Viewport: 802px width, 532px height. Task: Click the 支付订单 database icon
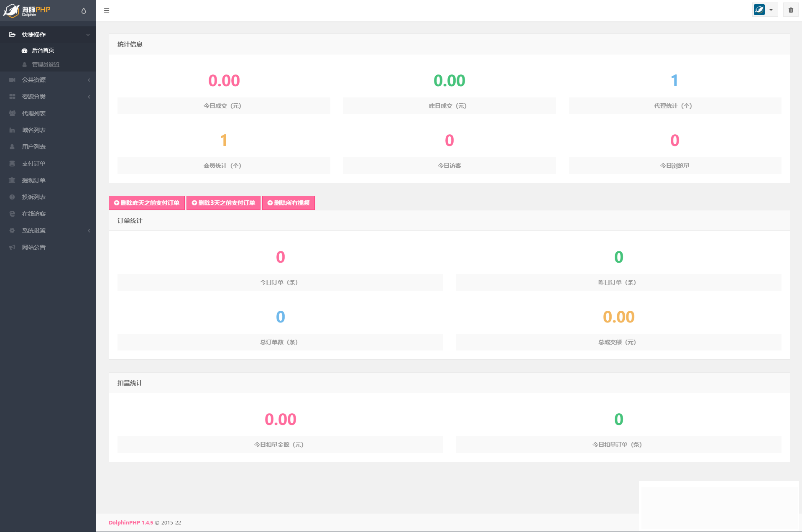click(12, 164)
